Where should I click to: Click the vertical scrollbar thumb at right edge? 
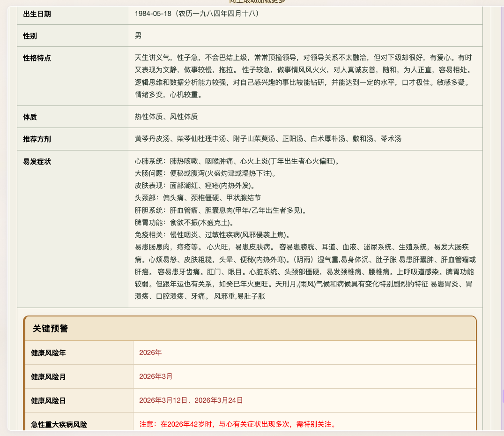coord(503,396)
